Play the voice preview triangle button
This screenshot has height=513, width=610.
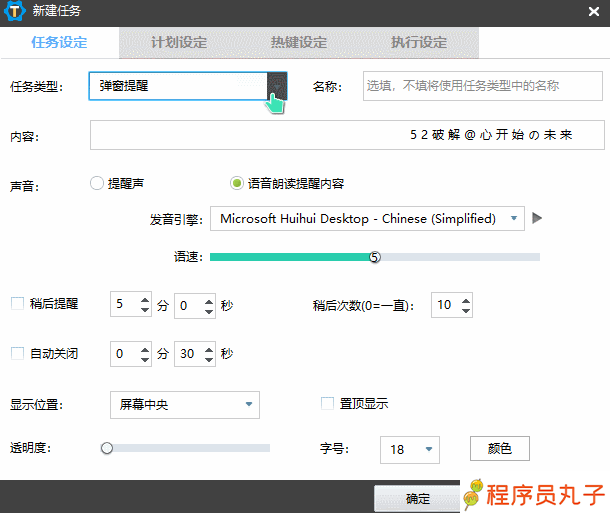[x=537, y=218]
